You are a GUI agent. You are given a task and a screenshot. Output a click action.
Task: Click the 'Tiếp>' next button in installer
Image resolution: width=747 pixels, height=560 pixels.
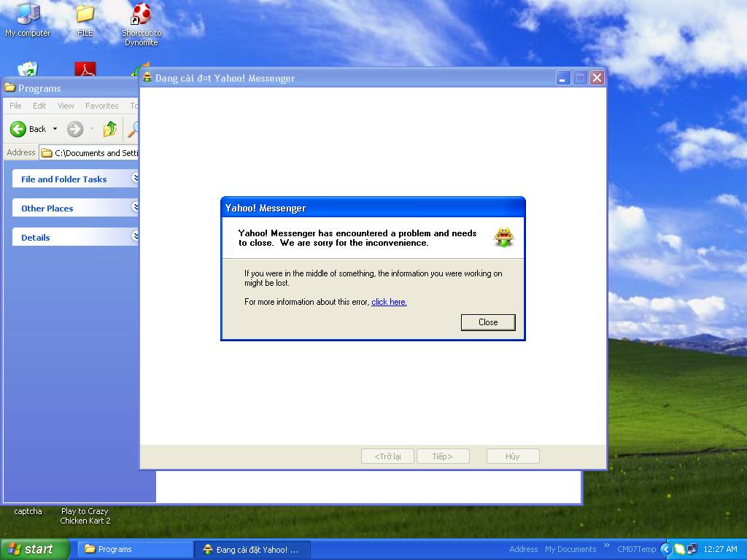pyautogui.click(x=443, y=456)
